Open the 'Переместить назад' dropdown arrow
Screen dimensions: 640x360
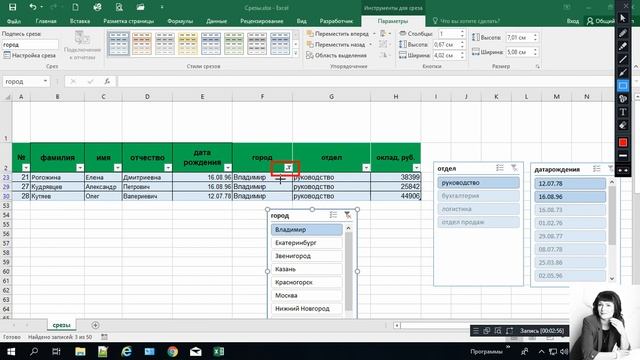click(371, 44)
